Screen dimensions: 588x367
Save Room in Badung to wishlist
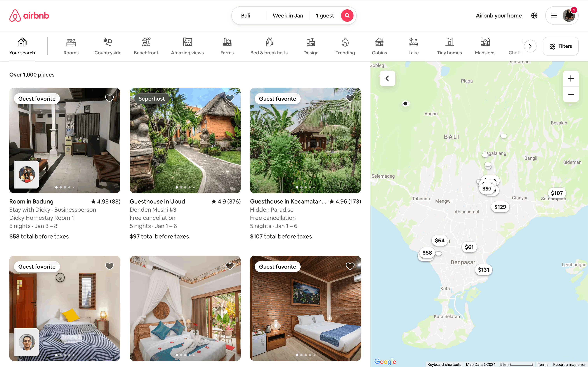coord(109,98)
